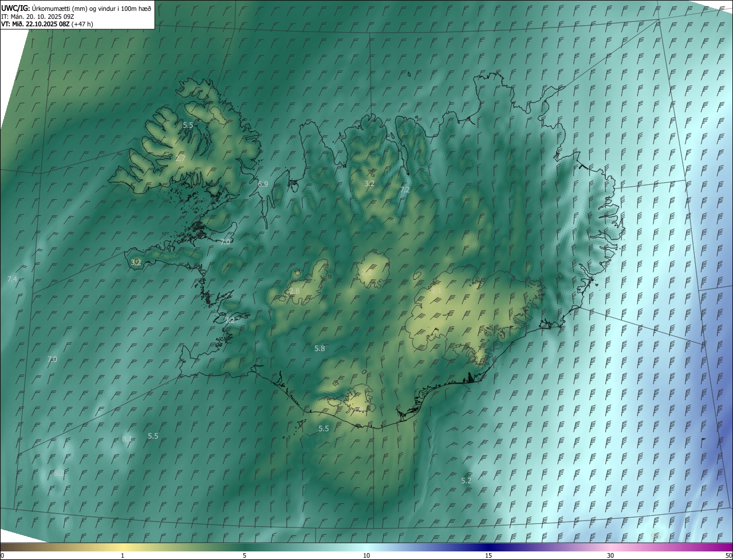Image resolution: width=733 pixels, height=560 pixels.
Task: Click the 5.8 value label on the map
Action: [320, 348]
